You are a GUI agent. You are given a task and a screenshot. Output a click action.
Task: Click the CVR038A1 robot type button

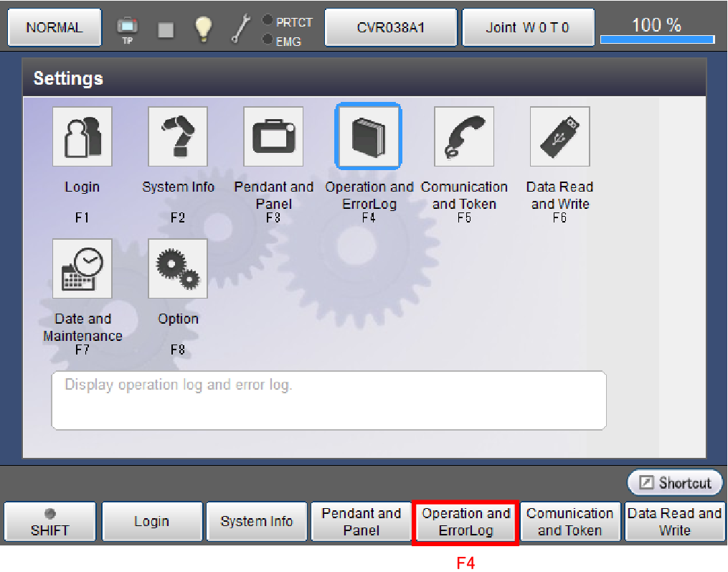pyautogui.click(x=391, y=28)
